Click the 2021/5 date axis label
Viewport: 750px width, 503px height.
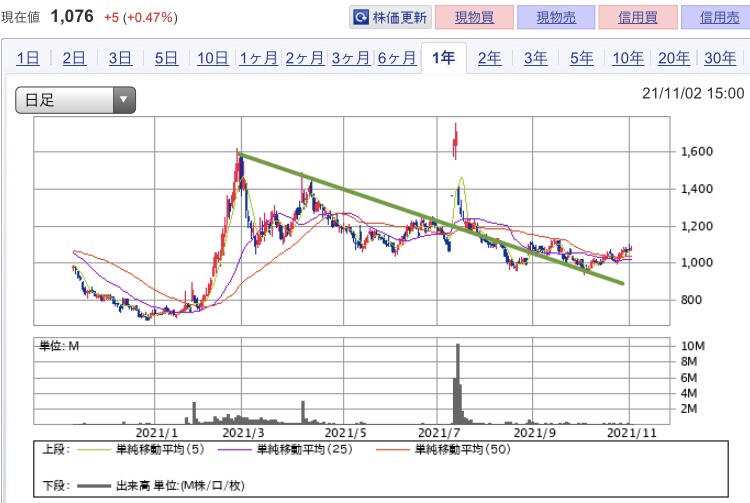pyautogui.click(x=345, y=433)
